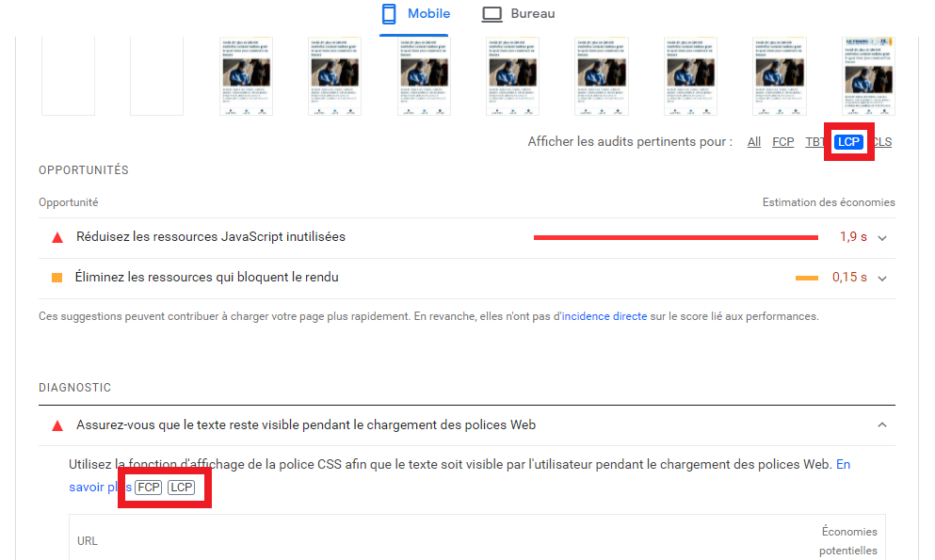Filter relevant audits by FCP
Screen dimensions: 935x560
(x=782, y=142)
